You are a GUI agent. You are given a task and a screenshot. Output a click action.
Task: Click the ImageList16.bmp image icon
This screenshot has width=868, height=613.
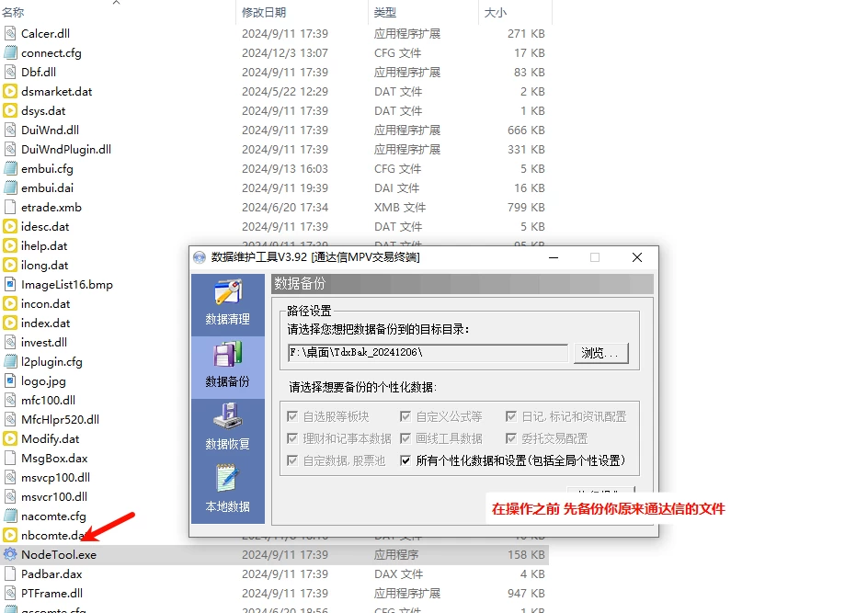[10, 284]
